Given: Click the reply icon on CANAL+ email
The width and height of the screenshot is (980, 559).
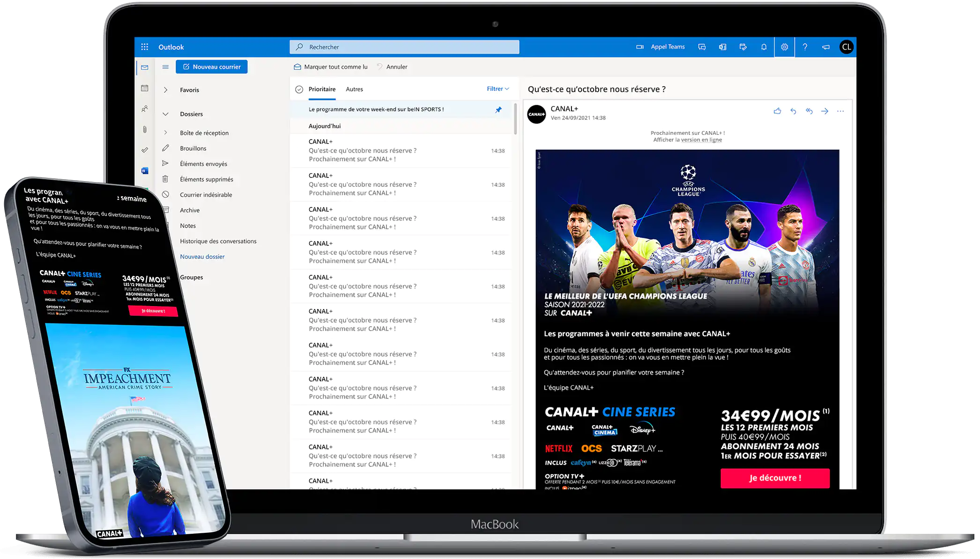Looking at the screenshot, I should point(793,111).
